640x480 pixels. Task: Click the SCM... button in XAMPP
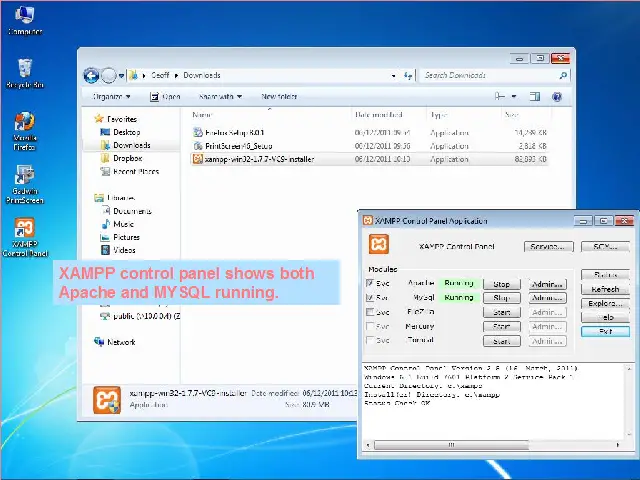point(605,247)
